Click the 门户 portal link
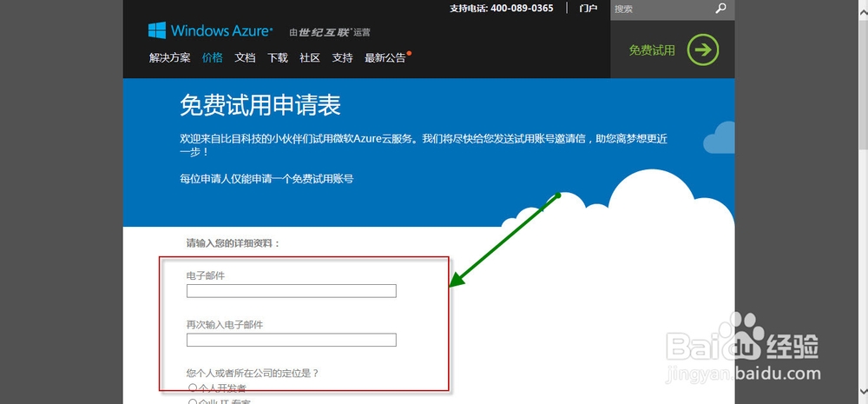Viewport: 868px width, 404px height. 589,9
